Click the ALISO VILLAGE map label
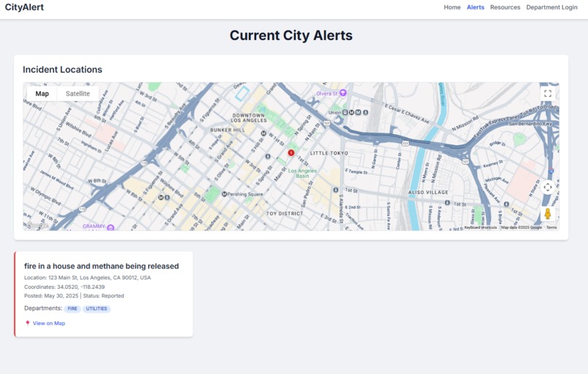Screen dimensions: 588x374 [x=428, y=192]
